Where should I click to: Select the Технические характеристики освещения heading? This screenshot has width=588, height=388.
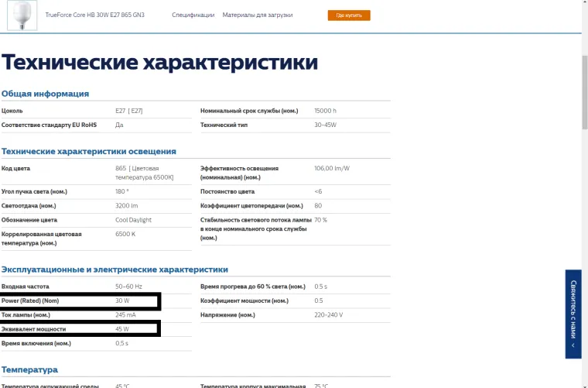(88, 151)
